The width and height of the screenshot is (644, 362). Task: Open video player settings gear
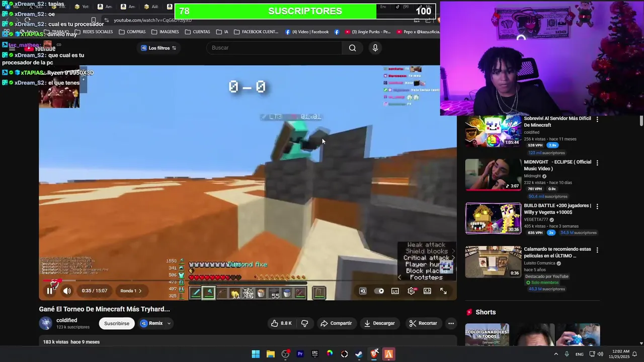coord(411,291)
